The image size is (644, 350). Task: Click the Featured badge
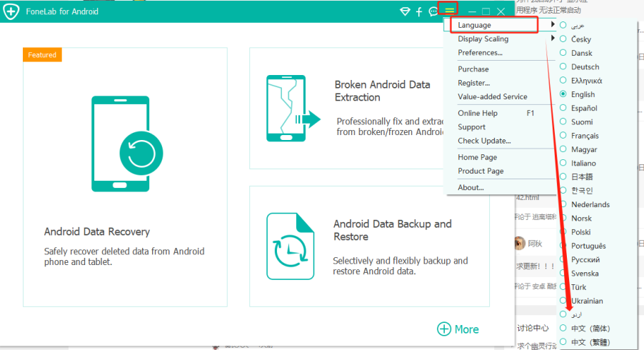point(42,54)
